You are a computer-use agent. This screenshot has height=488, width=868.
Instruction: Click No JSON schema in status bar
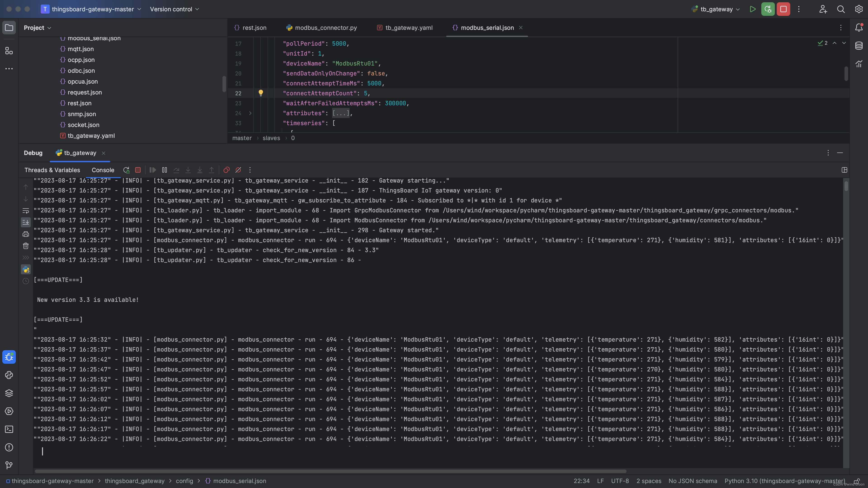coord(692,481)
